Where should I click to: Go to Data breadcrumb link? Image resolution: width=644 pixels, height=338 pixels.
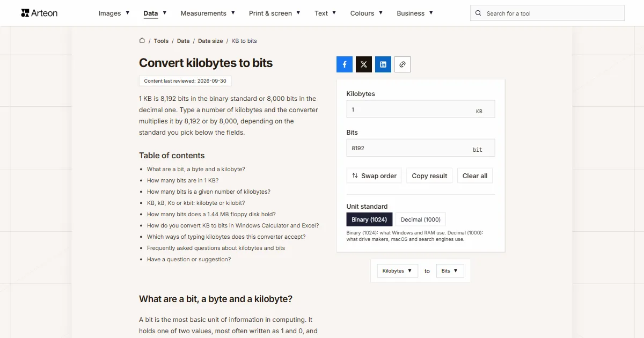(184, 41)
